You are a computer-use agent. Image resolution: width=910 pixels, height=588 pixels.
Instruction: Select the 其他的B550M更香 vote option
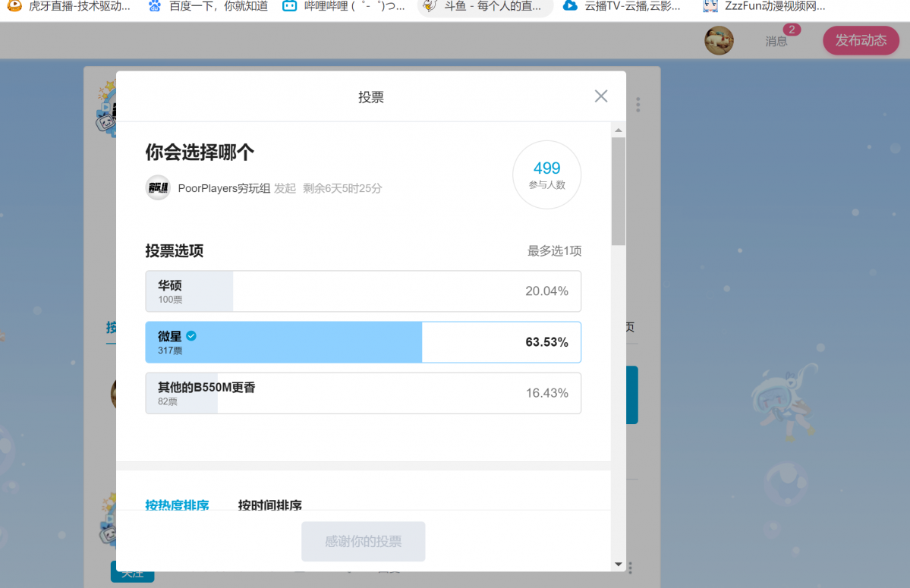click(363, 393)
